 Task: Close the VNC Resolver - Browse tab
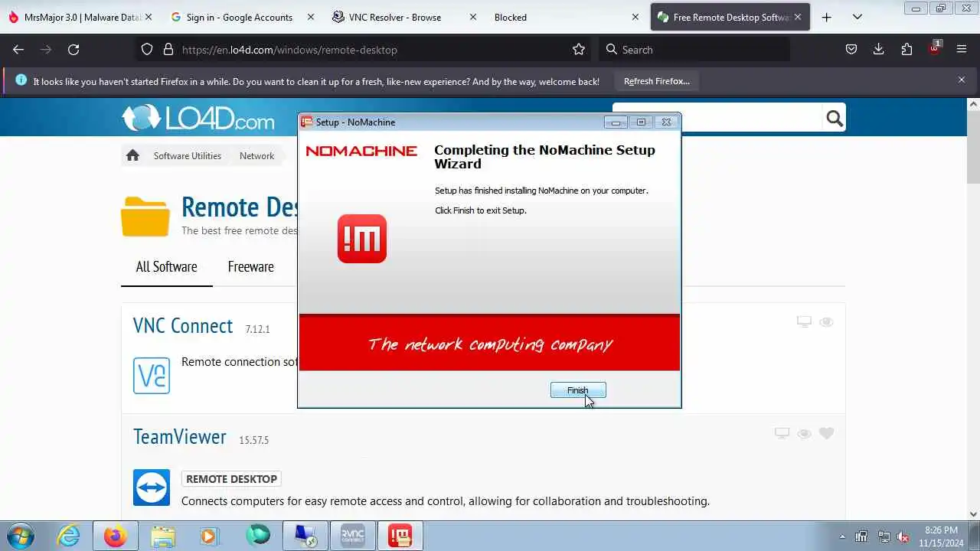[x=473, y=17]
